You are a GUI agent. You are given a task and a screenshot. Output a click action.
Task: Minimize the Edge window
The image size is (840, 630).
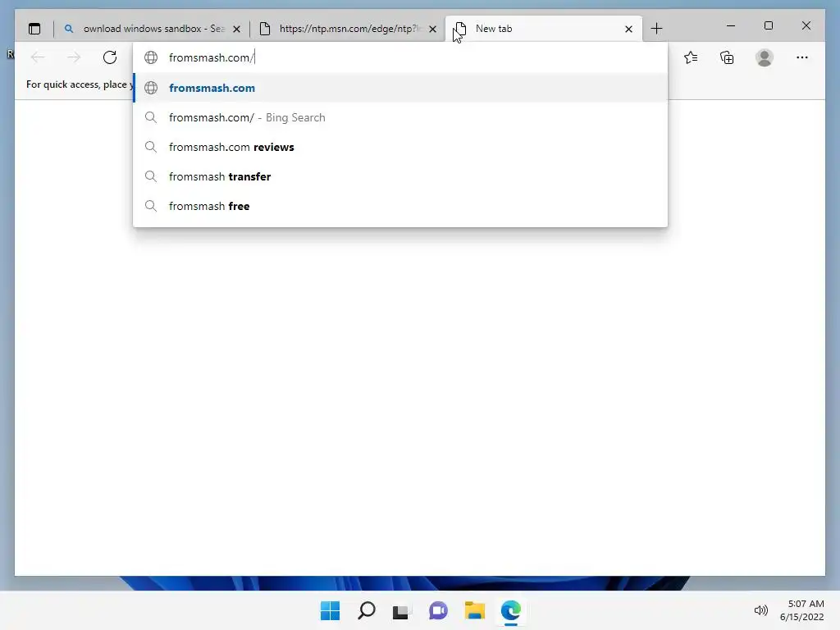(731, 25)
